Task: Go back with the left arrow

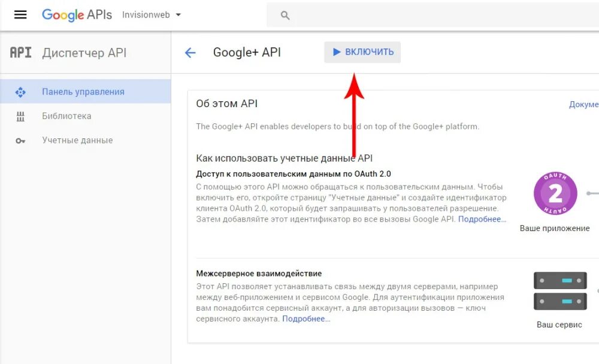Action: (x=190, y=53)
